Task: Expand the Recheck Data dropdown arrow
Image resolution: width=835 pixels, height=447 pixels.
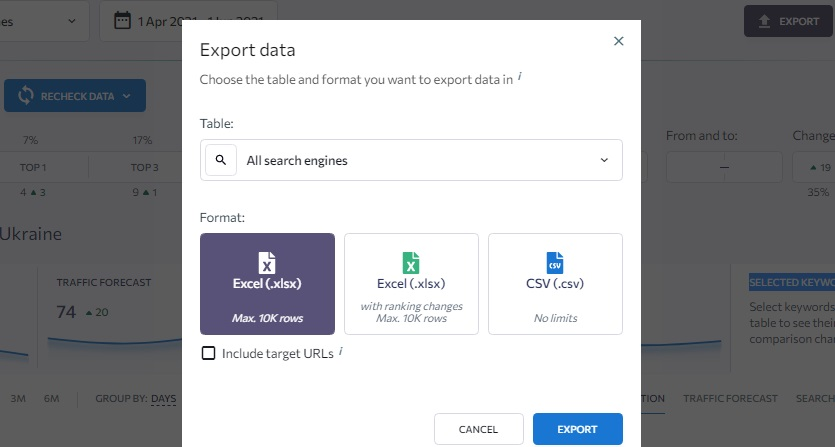Action: [x=127, y=96]
